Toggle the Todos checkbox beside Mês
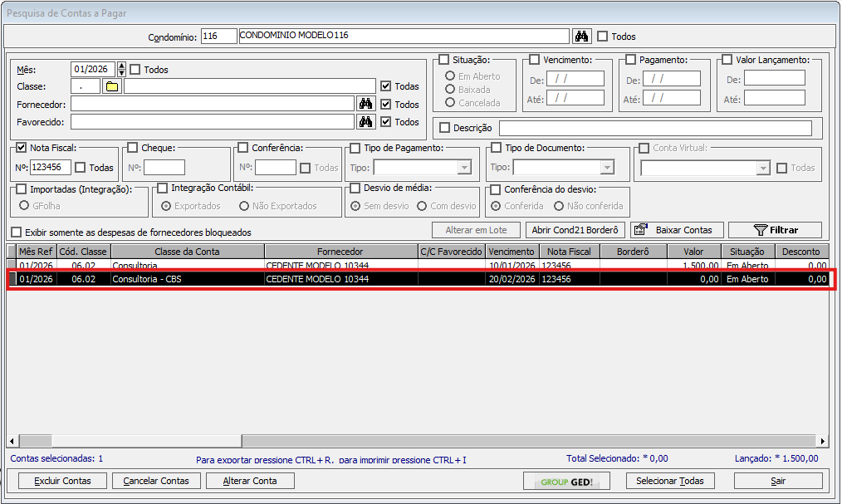The image size is (842, 504). (135, 69)
